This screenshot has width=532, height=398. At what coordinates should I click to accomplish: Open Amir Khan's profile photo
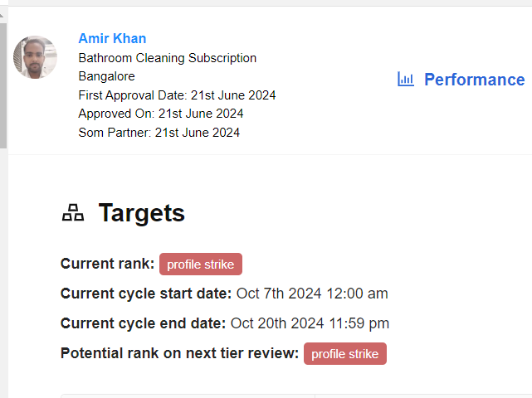(x=35, y=57)
